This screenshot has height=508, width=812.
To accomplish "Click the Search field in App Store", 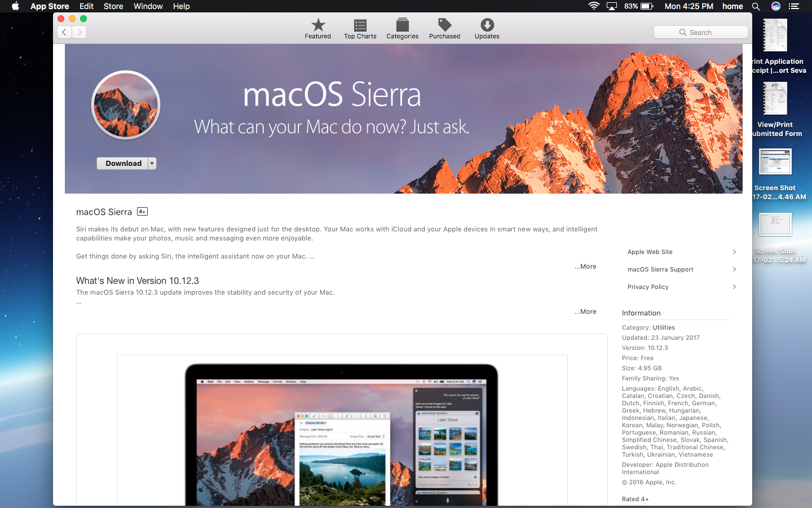I will click(x=701, y=32).
